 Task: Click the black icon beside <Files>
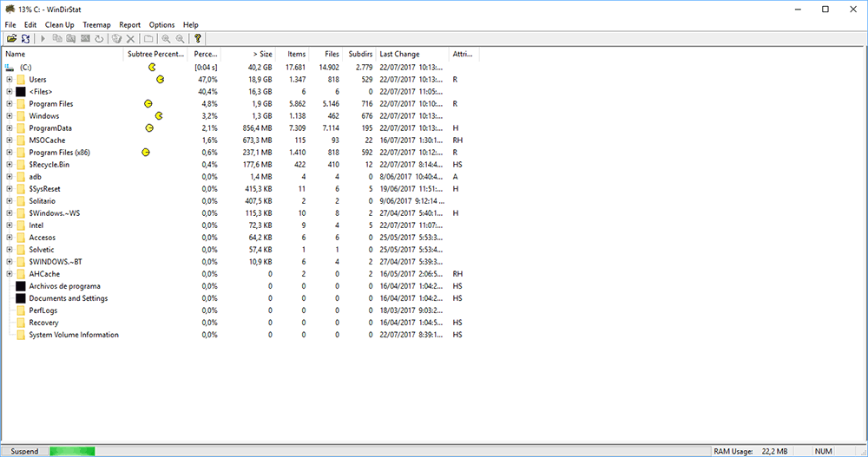tap(21, 92)
